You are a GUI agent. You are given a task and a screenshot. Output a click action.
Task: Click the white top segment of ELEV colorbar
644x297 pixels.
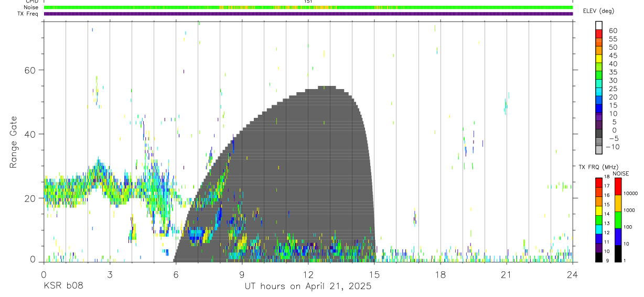[599, 26]
